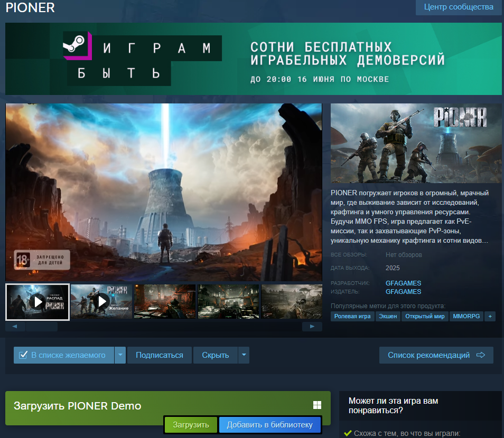Open the main cooling tower screenshot
The width and height of the screenshot is (504, 438).
(164, 192)
